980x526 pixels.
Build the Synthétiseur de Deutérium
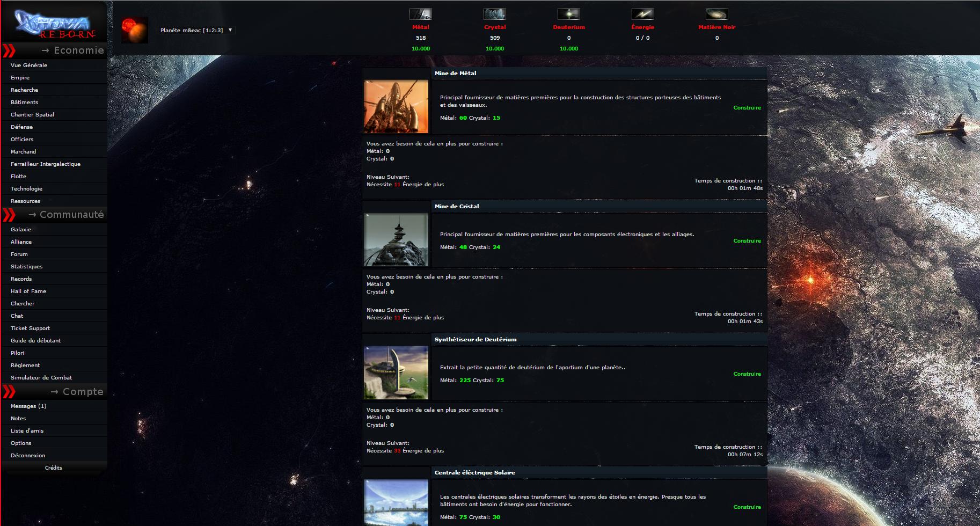coord(747,374)
